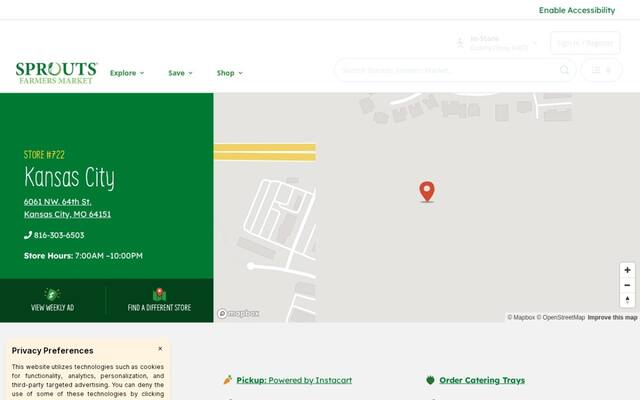Click the View Weekly Ad icon
This screenshot has width=640, height=400.
(52, 294)
